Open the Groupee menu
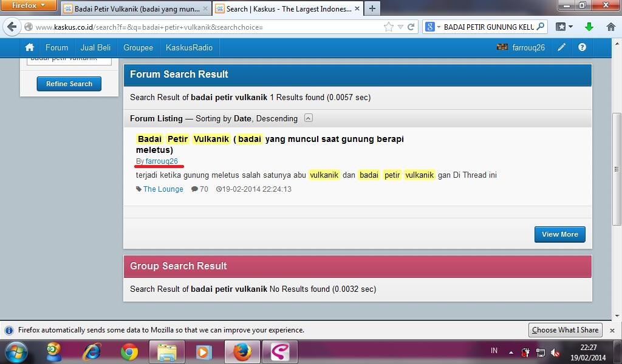This screenshot has height=364, width=622. coord(138,47)
